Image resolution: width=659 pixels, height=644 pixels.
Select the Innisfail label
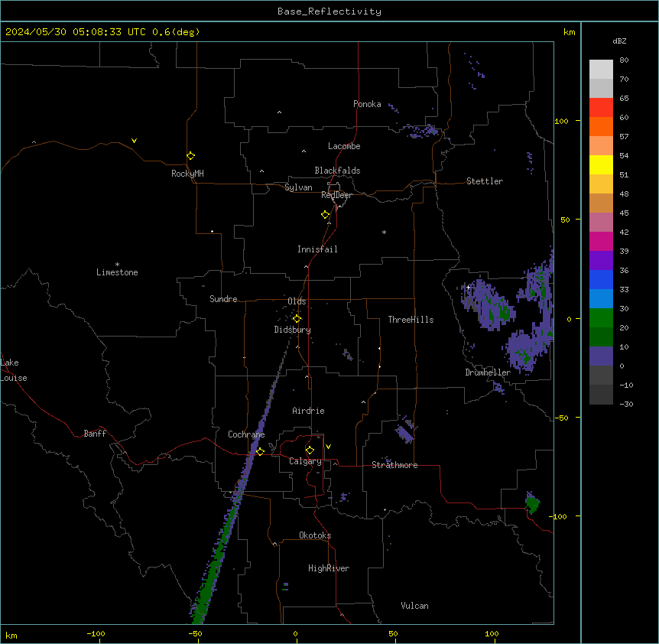pyautogui.click(x=317, y=249)
